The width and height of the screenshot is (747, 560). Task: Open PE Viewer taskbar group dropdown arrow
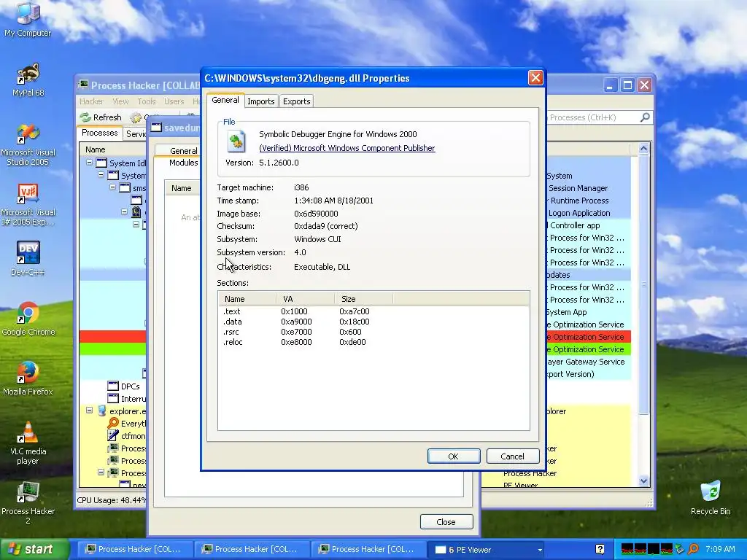[540, 550]
